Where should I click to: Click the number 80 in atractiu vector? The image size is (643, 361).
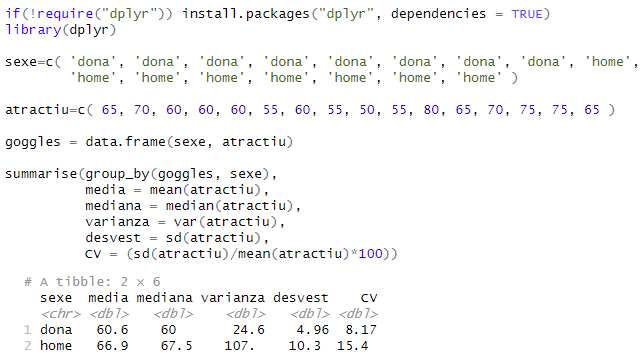[431, 110]
